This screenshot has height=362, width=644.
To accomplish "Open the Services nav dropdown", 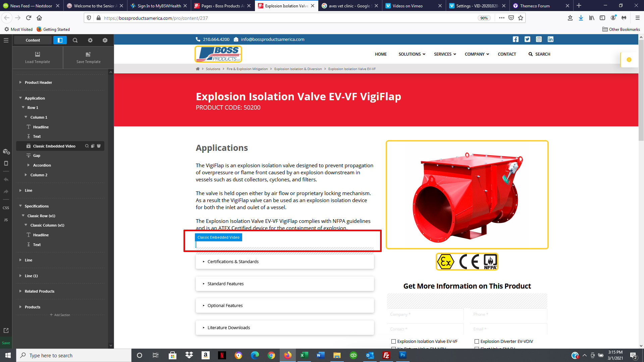I will tap(445, 54).
